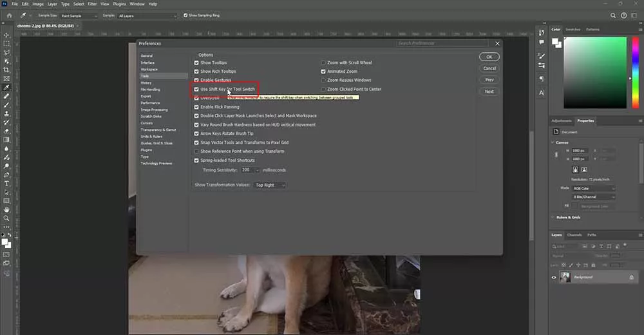Image resolution: width=644 pixels, height=335 pixels.
Task: Open Show Transformation Values dropdown
Action: click(x=269, y=185)
